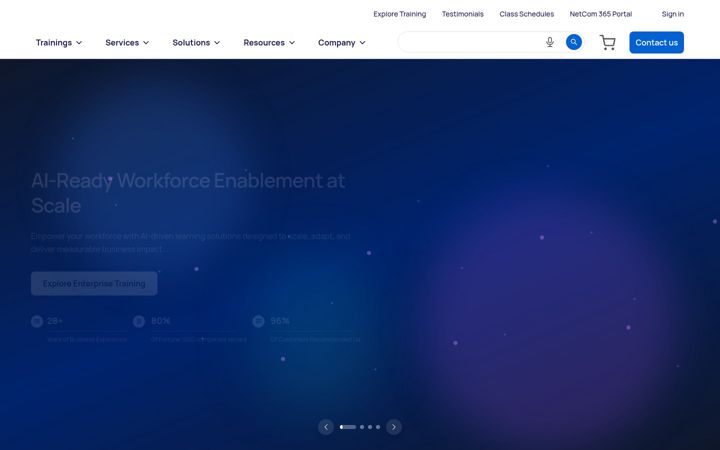Click the Contact us button
This screenshot has height=450, width=720.
pyautogui.click(x=656, y=43)
